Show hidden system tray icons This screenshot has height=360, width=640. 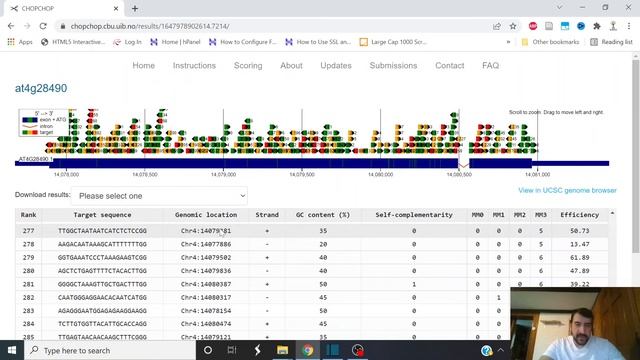(x=501, y=350)
